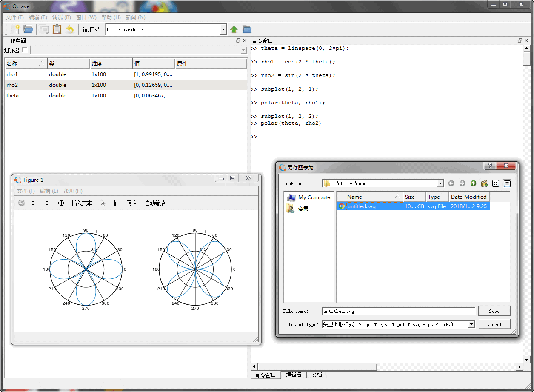Select 喬嵩 user folder in sidebar
534x392 pixels.
pos(298,209)
